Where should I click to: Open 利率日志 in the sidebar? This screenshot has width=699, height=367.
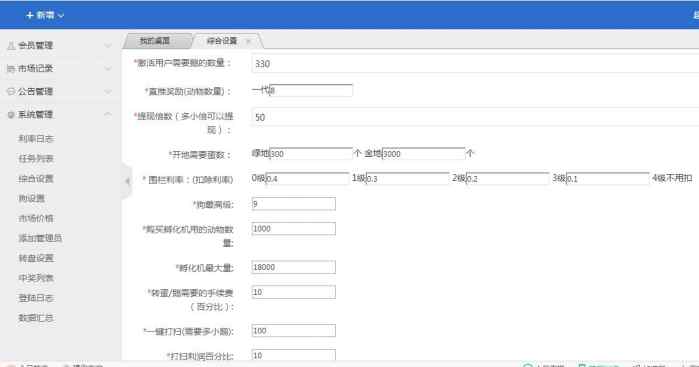click(36, 139)
